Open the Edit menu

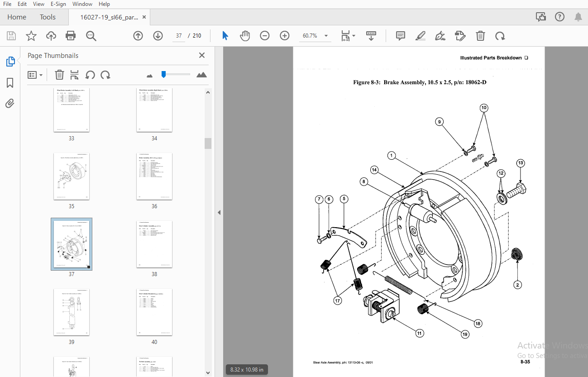click(22, 4)
